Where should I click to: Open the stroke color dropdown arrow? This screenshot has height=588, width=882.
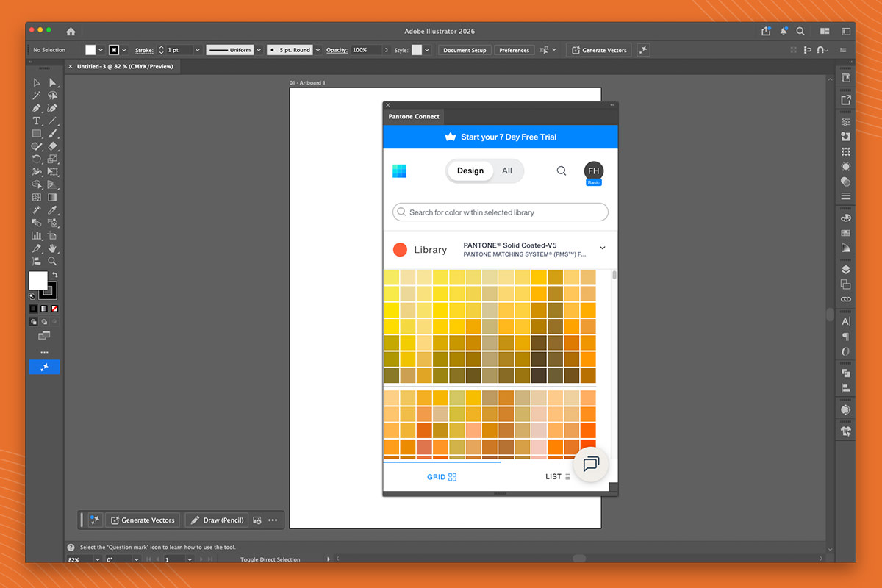124,50
